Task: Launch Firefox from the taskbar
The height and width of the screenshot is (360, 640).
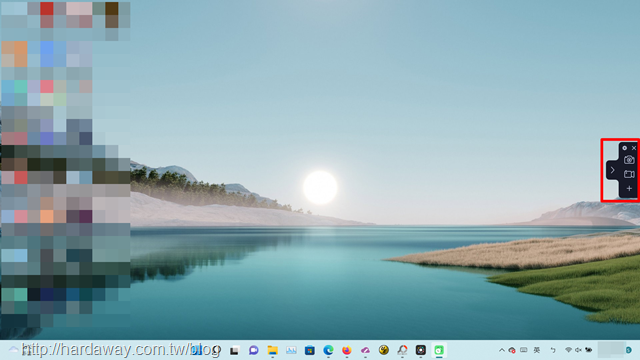Action: 347,350
